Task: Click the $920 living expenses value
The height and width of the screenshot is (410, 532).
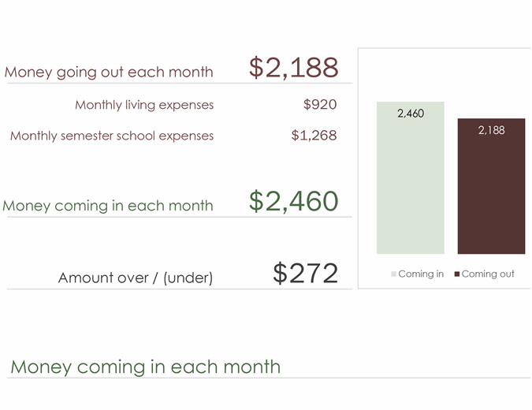Action: 319,105
